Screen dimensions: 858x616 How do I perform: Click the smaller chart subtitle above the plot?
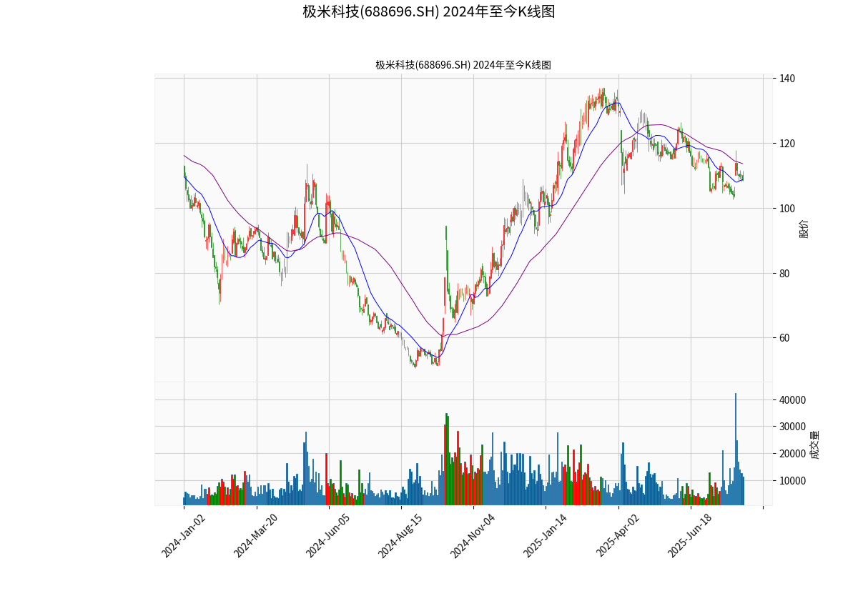pyautogui.click(x=463, y=65)
